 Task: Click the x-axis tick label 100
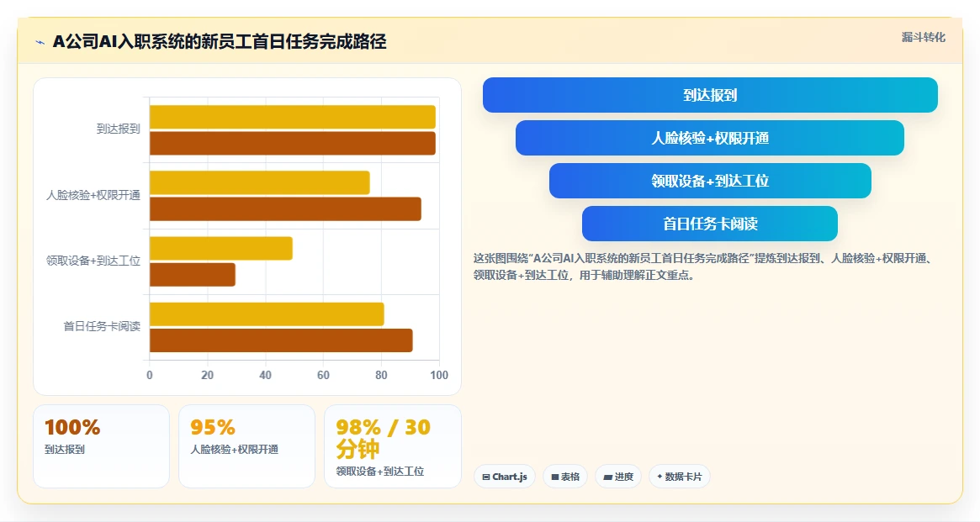tap(439, 375)
